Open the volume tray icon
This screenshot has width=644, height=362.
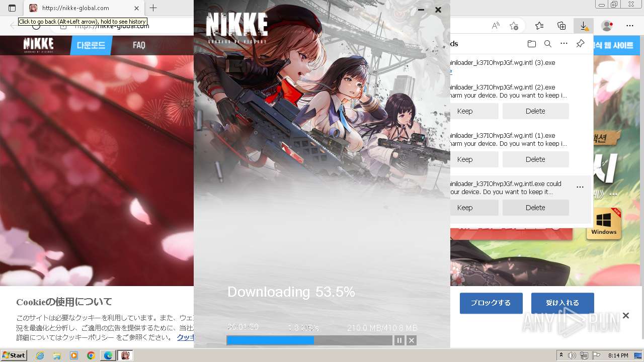573,355
